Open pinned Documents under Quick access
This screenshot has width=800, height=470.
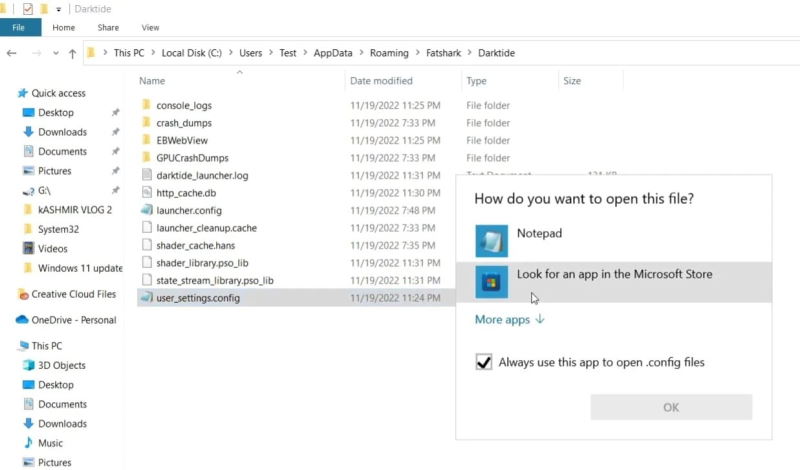click(62, 151)
